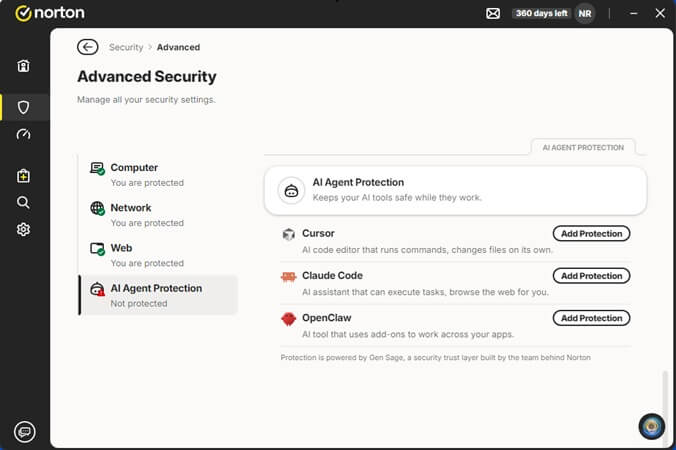Open the chat support icon
This screenshot has width=676, height=450.
(x=25, y=431)
